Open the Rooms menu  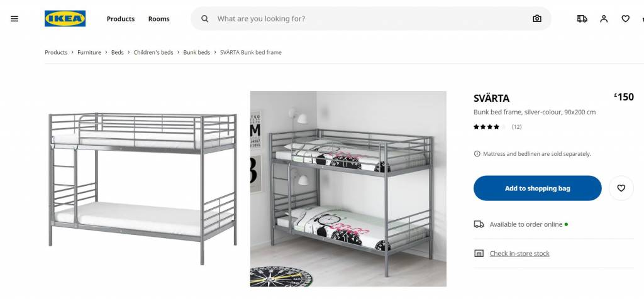coord(159,19)
